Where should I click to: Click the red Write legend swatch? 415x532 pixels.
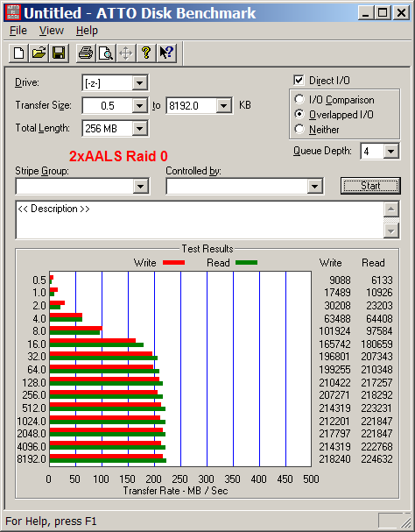(x=173, y=263)
